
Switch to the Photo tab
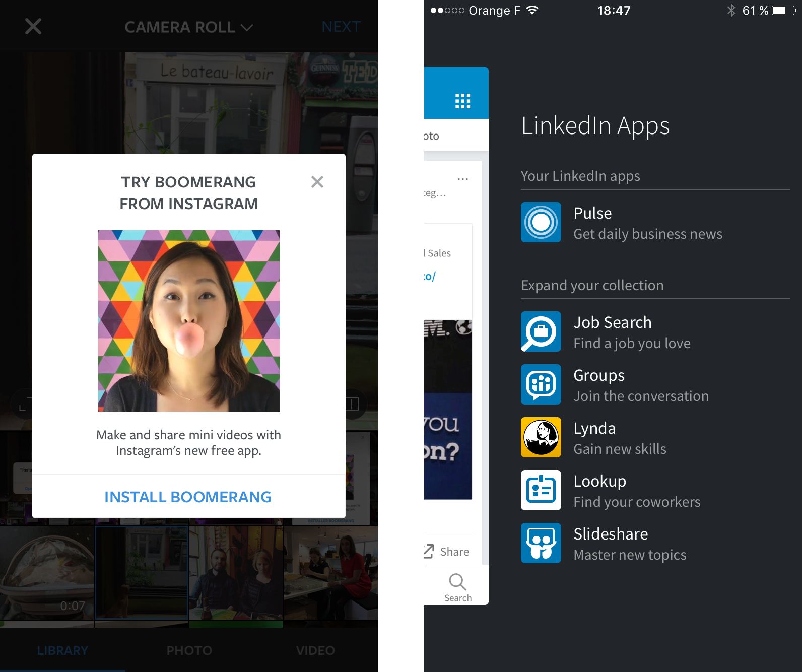189,650
